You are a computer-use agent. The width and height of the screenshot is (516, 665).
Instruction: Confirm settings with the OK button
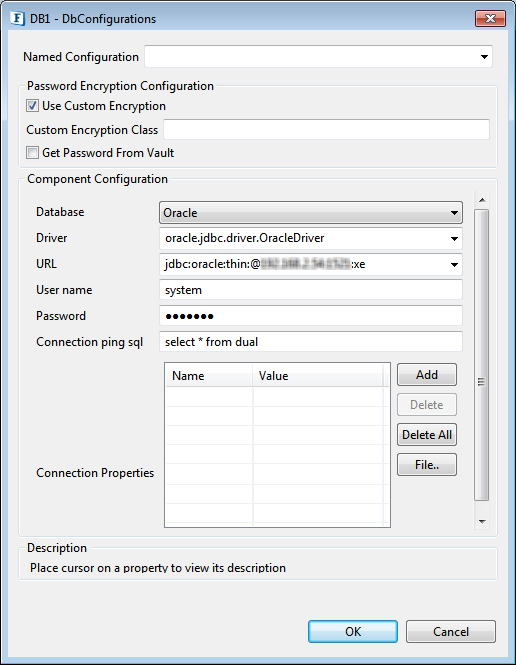point(353,631)
